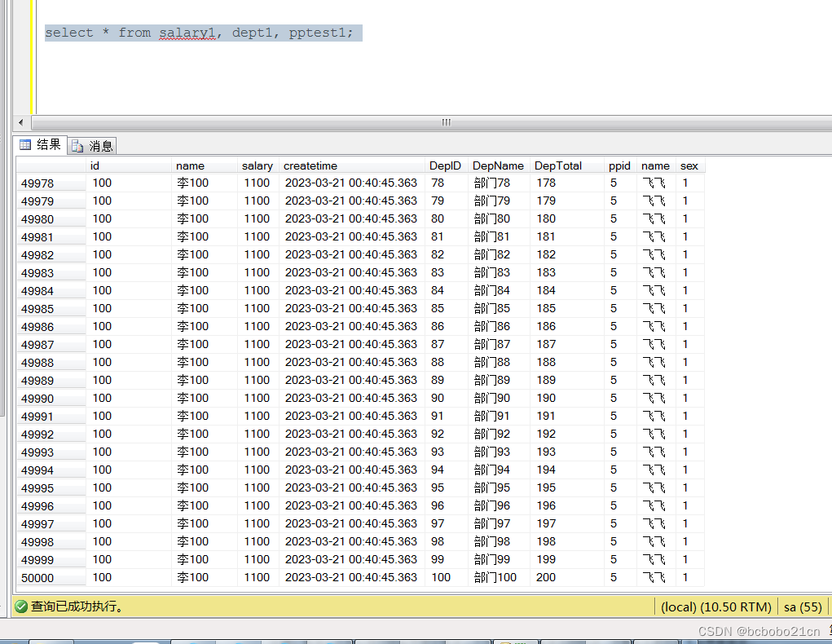832x644 pixels.
Task: Select the DepName column header
Action: (x=499, y=165)
